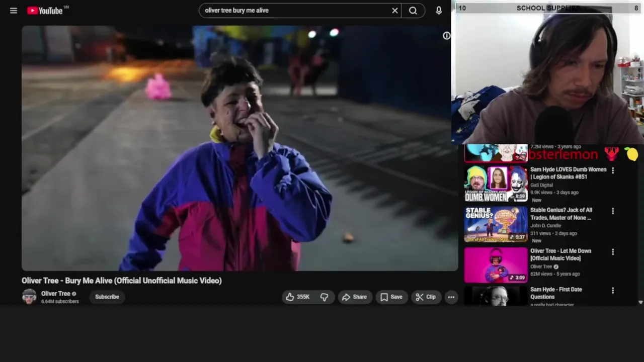Save the video to a playlist
644x362 pixels.
[x=391, y=297]
